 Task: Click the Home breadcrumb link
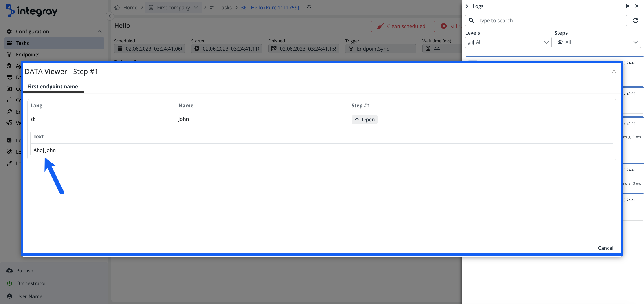coord(130,8)
